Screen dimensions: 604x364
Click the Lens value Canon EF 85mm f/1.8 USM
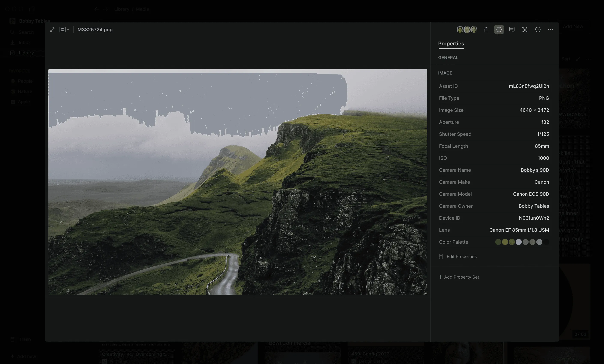(x=519, y=230)
